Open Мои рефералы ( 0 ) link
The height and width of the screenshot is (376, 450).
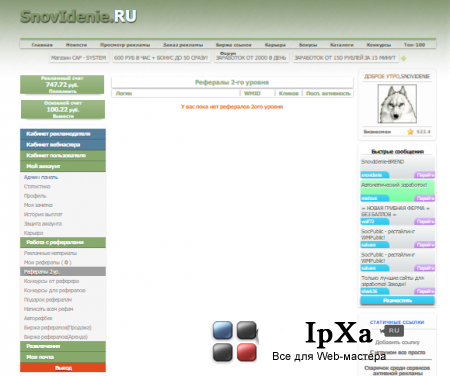47,263
